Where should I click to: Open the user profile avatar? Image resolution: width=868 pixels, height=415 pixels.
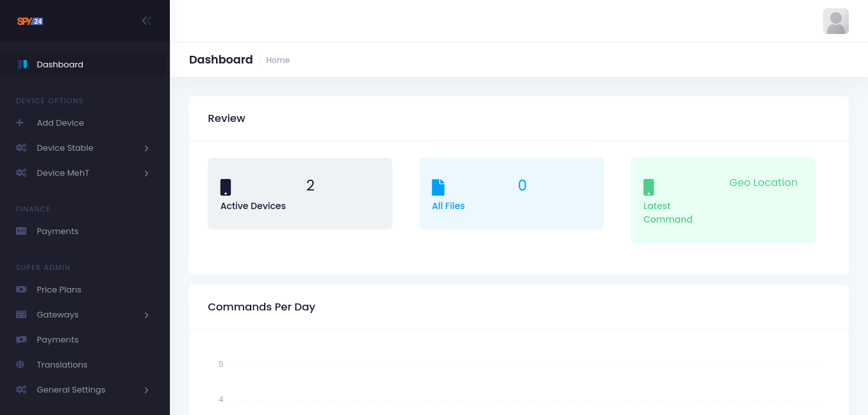click(x=835, y=21)
